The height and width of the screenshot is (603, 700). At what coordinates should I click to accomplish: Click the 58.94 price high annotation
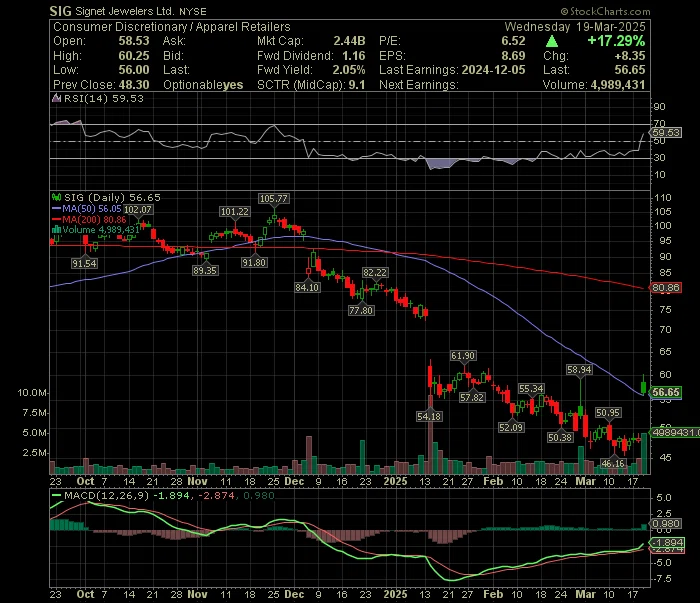tap(579, 370)
